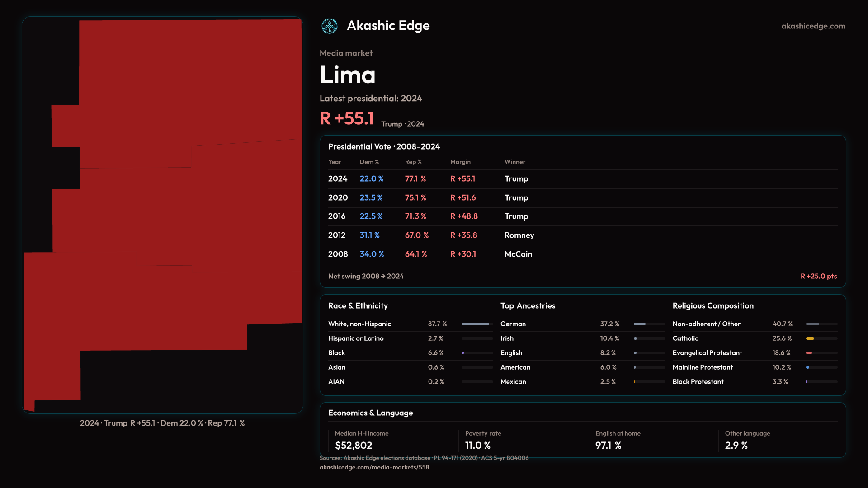Open the akashicedge.com link at top right

813,26
